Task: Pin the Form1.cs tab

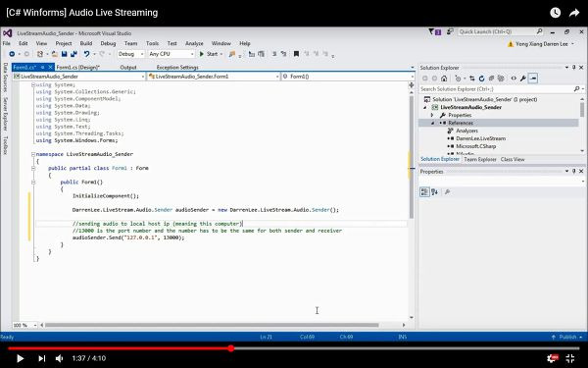Action: coord(43,67)
